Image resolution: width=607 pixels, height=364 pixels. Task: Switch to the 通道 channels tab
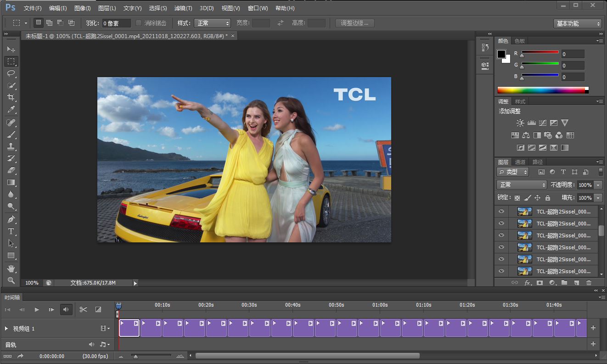520,162
